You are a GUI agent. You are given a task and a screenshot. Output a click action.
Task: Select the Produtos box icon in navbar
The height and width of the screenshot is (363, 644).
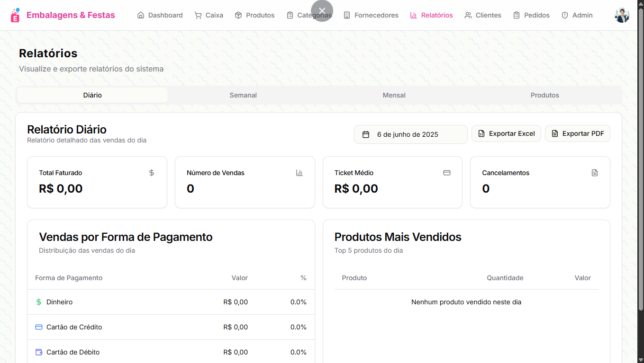click(x=238, y=15)
